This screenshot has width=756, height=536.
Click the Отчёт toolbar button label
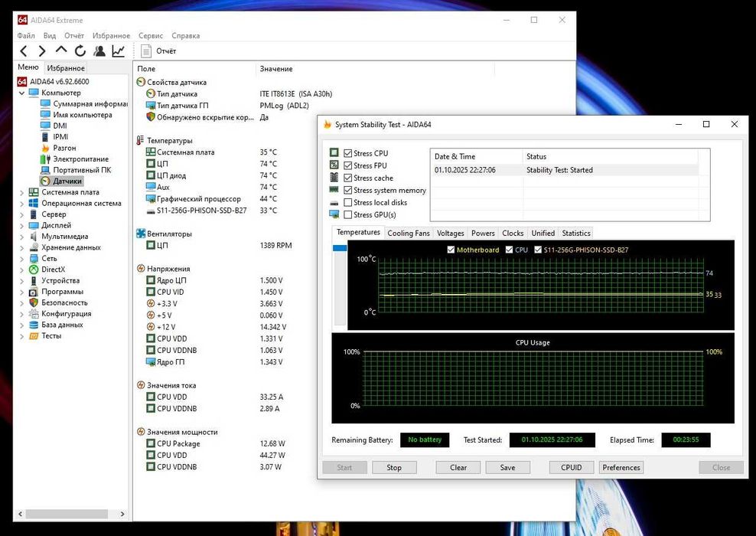click(x=166, y=51)
